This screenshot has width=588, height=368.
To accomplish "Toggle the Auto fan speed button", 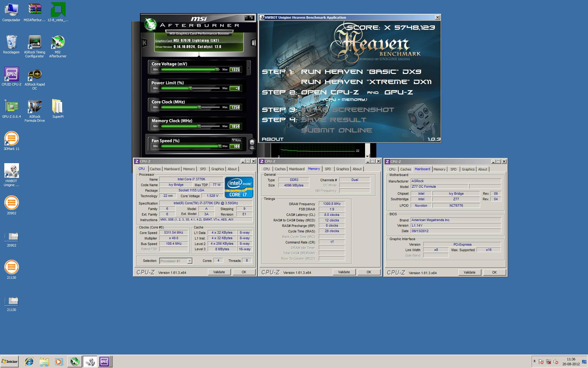I will (x=237, y=140).
